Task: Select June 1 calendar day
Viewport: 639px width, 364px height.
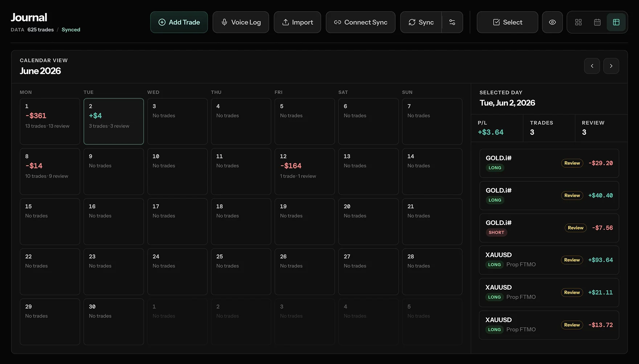Action: 50,121
